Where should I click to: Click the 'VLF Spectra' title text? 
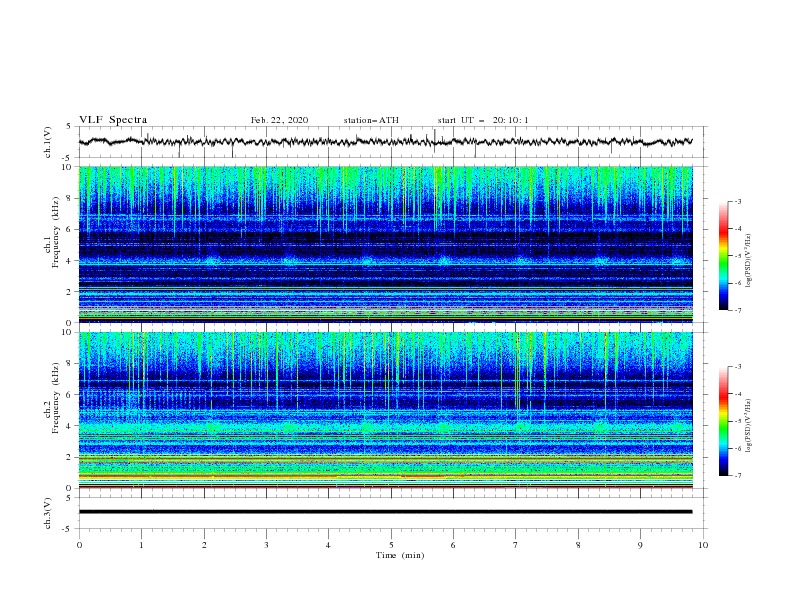(113, 120)
